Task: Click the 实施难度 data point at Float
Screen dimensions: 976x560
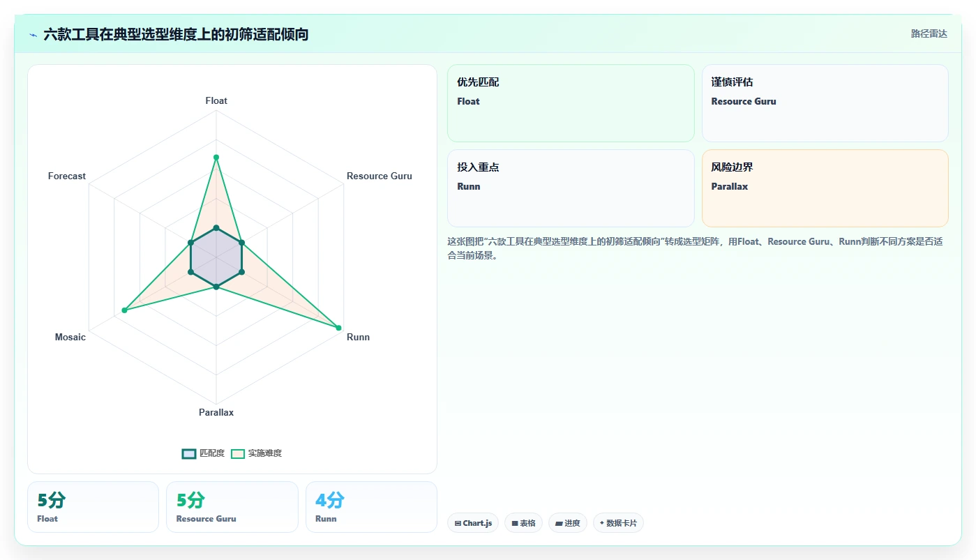Action: pos(216,157)
